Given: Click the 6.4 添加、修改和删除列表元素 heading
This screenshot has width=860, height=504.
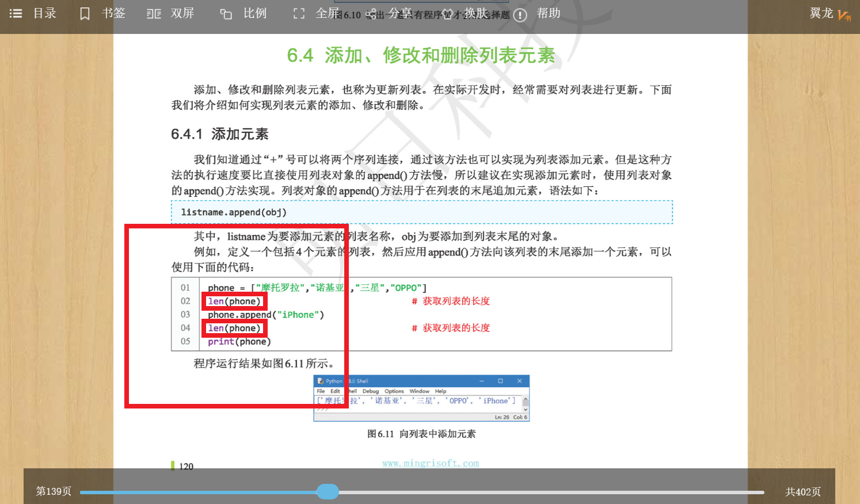Looking at the screenshot, I should [421, 55].
